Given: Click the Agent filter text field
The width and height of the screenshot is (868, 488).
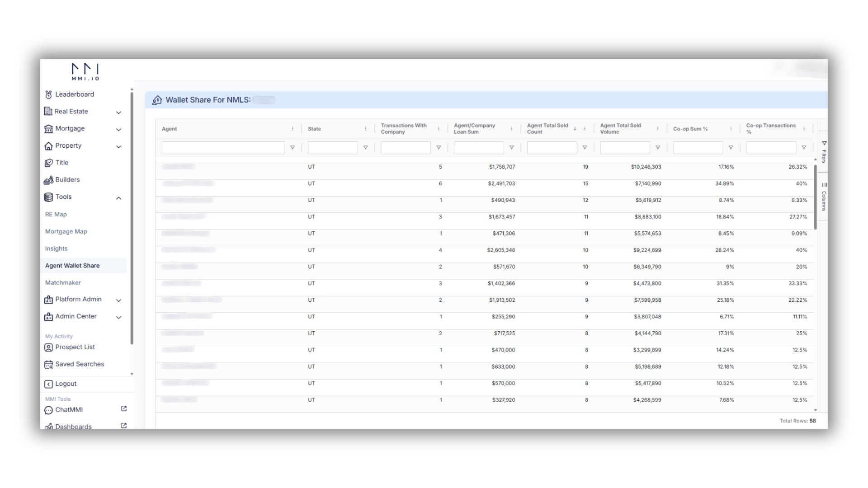Looking at the screenshot, I should tap(223, 148).
